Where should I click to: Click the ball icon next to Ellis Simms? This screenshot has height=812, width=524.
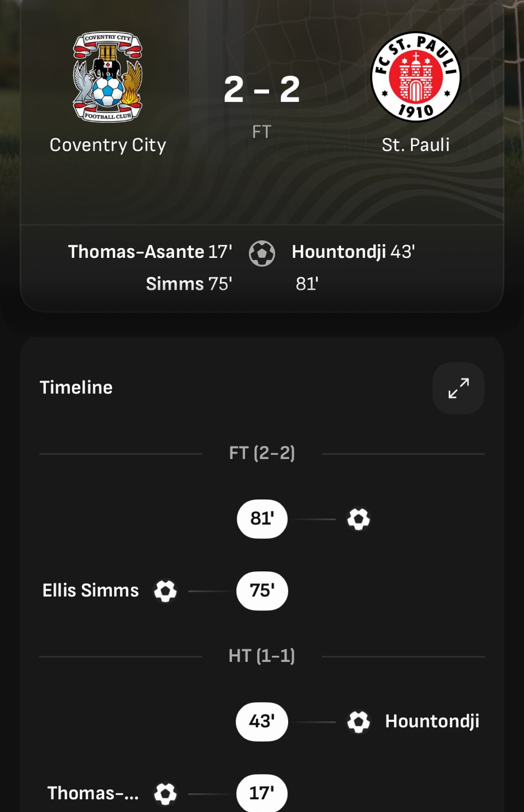(165, 591)
